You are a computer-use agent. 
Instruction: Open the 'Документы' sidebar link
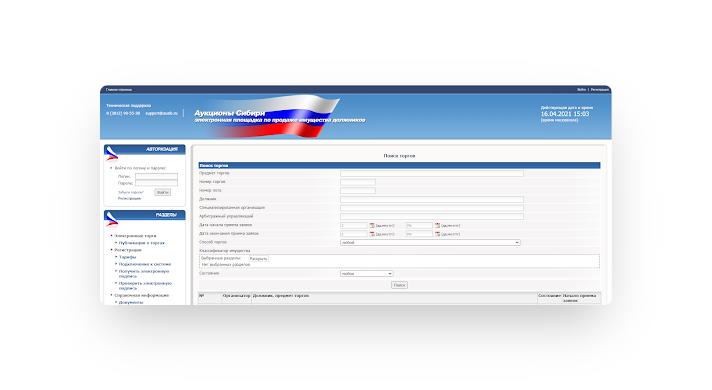point(131,302)
